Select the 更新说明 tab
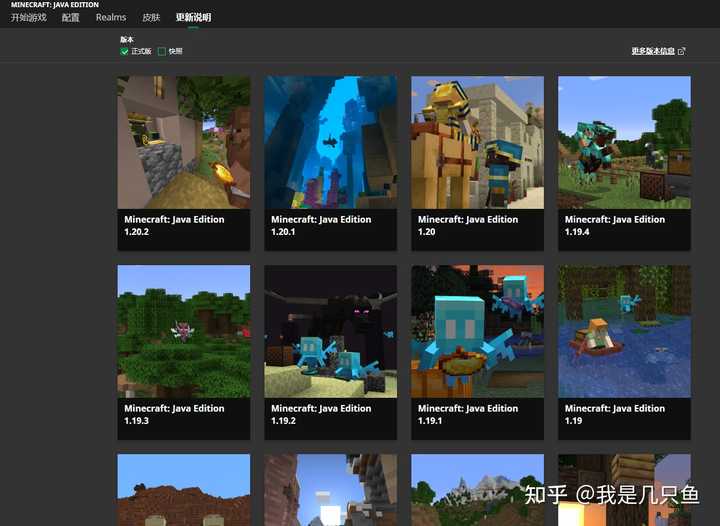 193,17
